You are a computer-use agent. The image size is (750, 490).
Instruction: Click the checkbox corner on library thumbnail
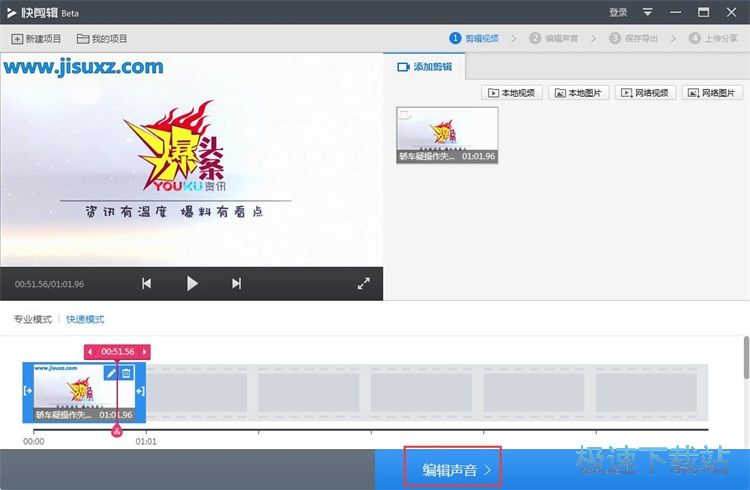[x=405, y=115]
